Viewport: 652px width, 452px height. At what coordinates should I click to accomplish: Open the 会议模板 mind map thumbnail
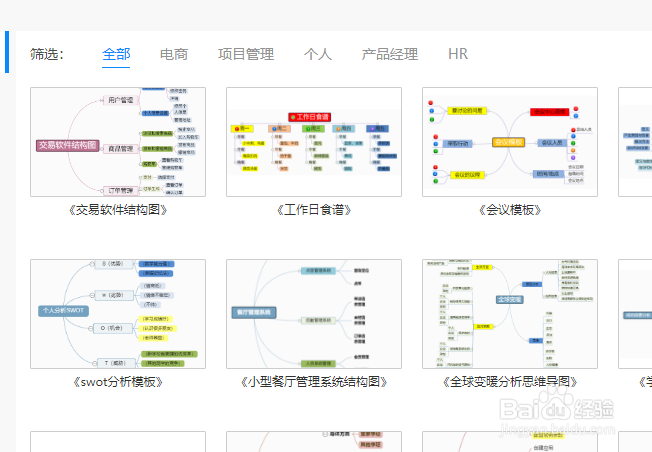pyautogui.click(x=510, y=142)
